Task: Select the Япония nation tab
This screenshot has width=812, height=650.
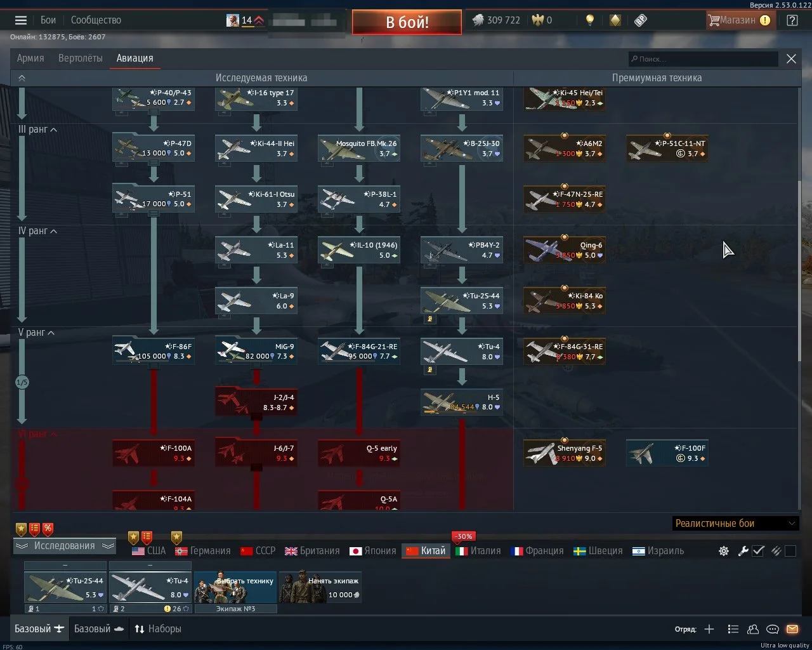Action: pos(373,551)
